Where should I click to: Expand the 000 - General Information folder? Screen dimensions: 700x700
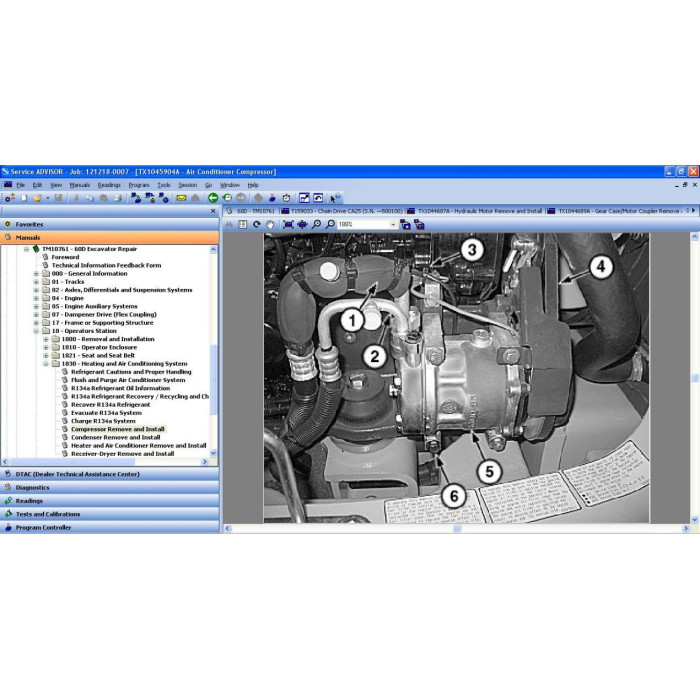[x=36, y=274]
